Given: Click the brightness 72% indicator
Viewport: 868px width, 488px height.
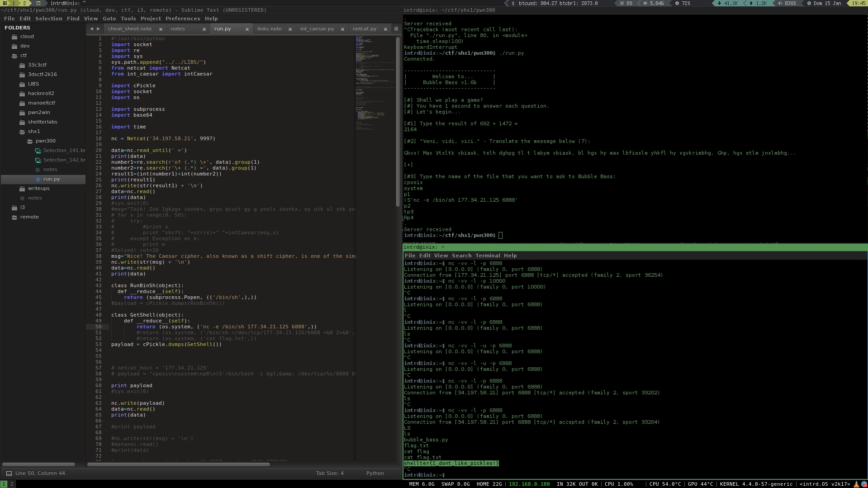Looking at the screenshot, I should point(683,3).
